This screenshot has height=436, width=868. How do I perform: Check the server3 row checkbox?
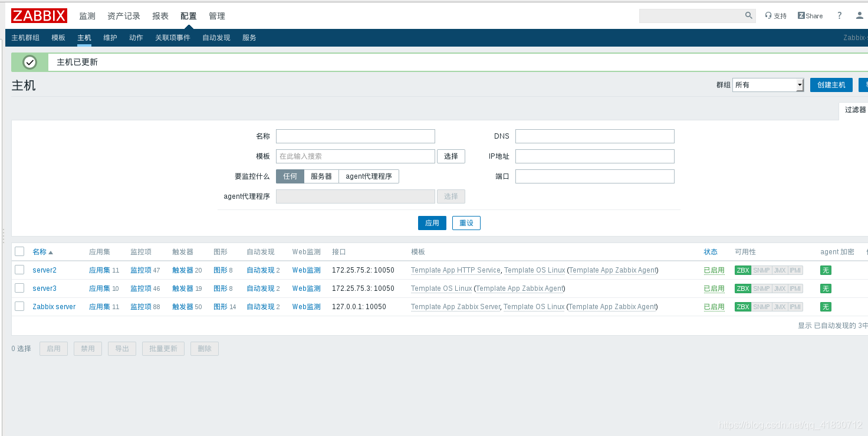pyautogui.click(x=19, y=288)
